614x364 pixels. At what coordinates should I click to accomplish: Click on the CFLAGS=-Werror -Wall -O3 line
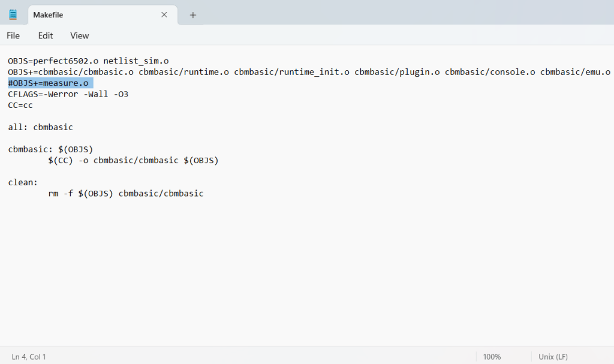click(x=68, y=94)
